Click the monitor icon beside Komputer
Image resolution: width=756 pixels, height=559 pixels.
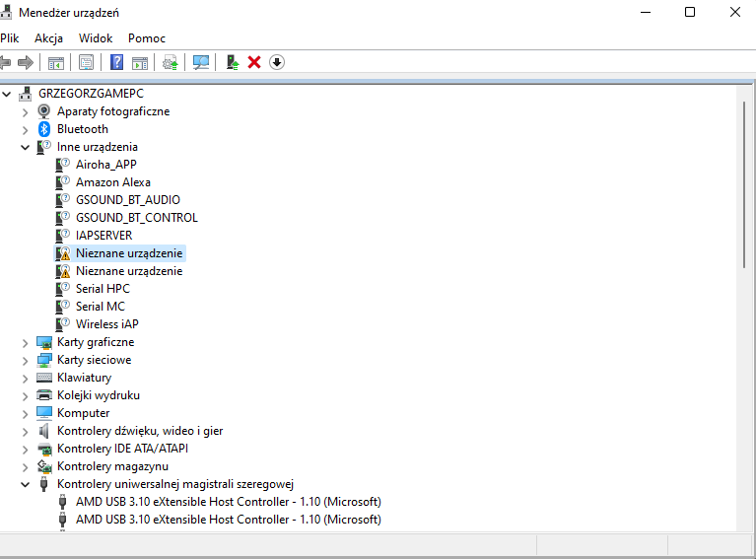point(44,413)
